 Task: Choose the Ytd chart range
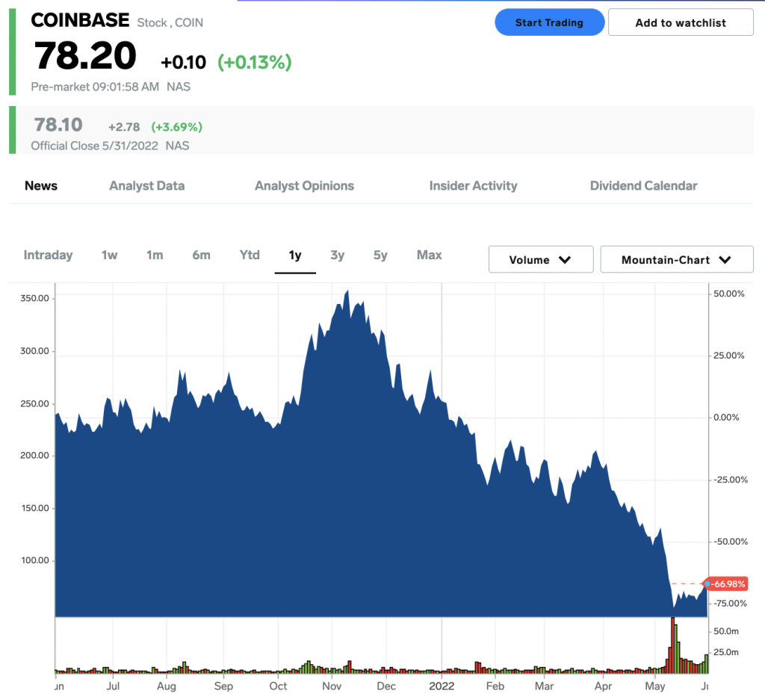pos(250,255)
